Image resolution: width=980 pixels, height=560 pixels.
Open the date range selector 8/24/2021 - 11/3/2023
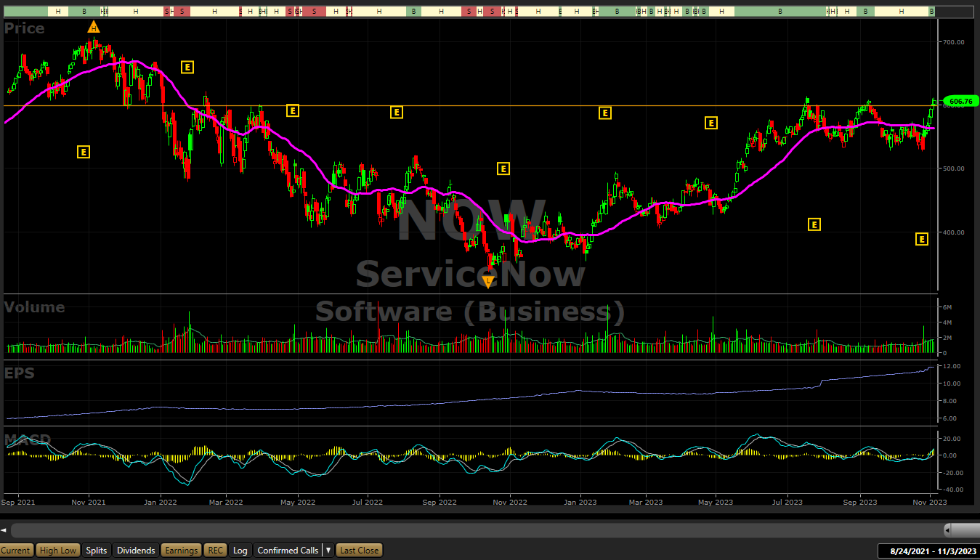click(x=927, y=551)
